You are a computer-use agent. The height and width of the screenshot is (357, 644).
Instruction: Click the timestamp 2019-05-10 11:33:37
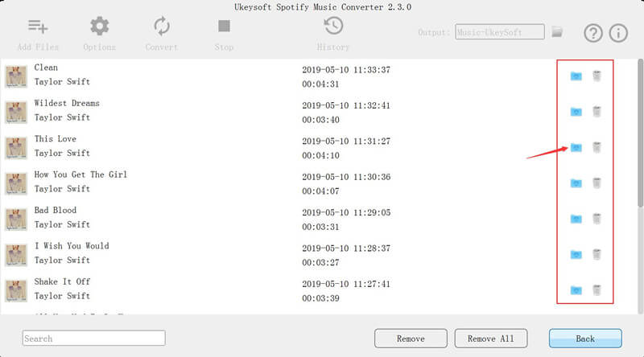(x=346, y=70)
